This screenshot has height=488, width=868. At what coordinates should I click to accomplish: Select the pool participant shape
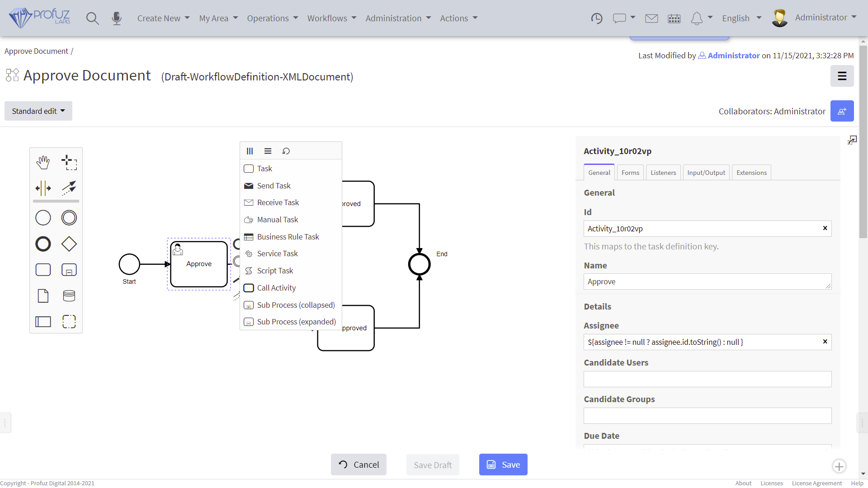[x=43, y=322]
